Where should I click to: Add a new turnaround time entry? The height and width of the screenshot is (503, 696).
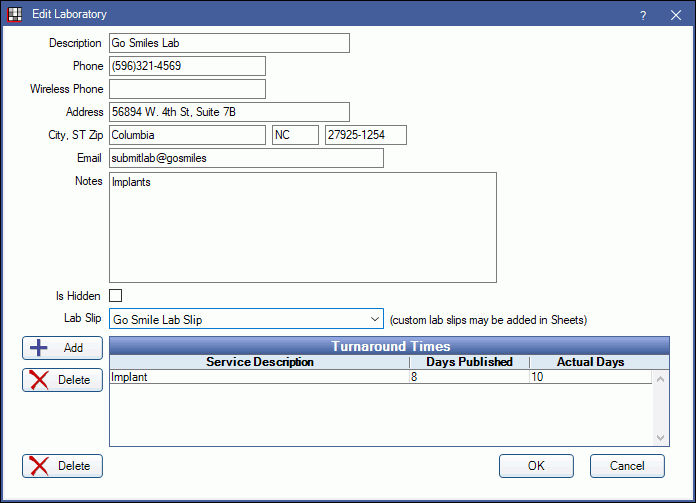coord(62,348)
